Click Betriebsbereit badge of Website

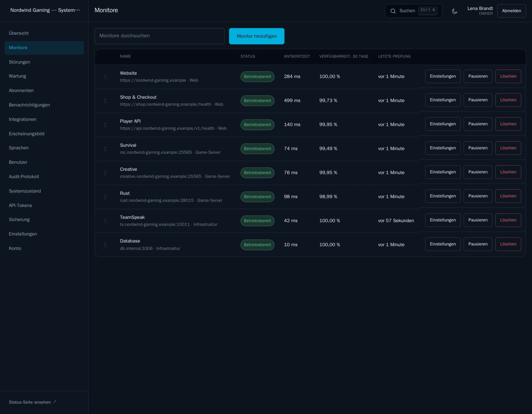[257, 77]
